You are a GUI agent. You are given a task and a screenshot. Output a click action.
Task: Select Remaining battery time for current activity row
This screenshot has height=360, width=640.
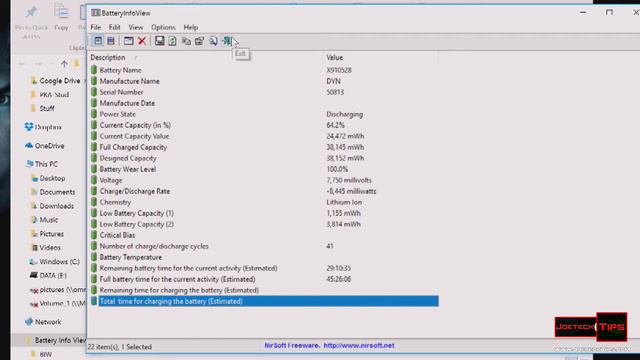tap(264, 268)
